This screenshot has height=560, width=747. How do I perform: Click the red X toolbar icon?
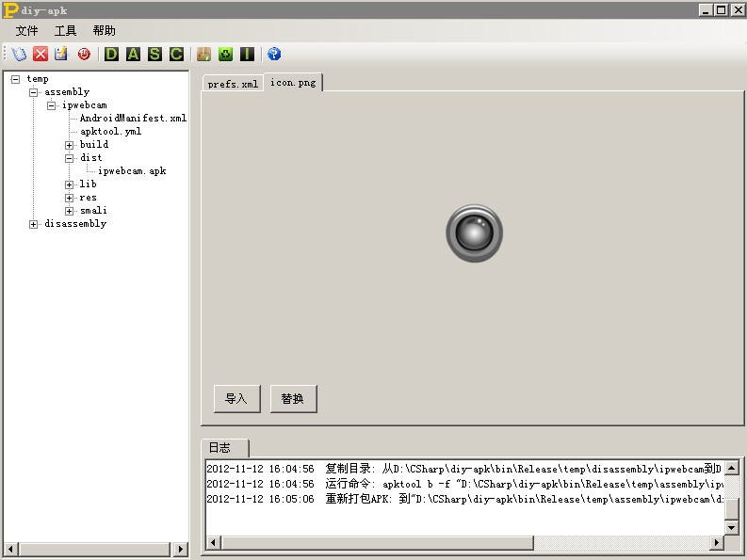tap(41, 55)
